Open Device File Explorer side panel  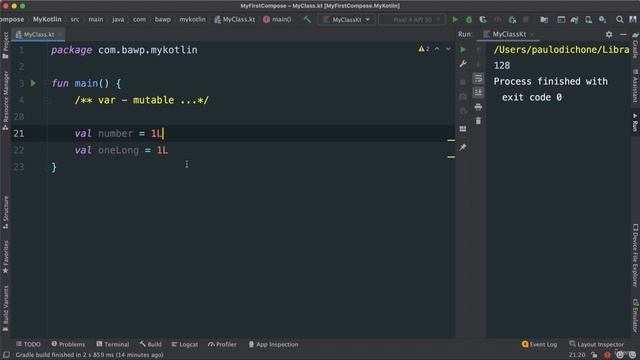tap(635, 255)
